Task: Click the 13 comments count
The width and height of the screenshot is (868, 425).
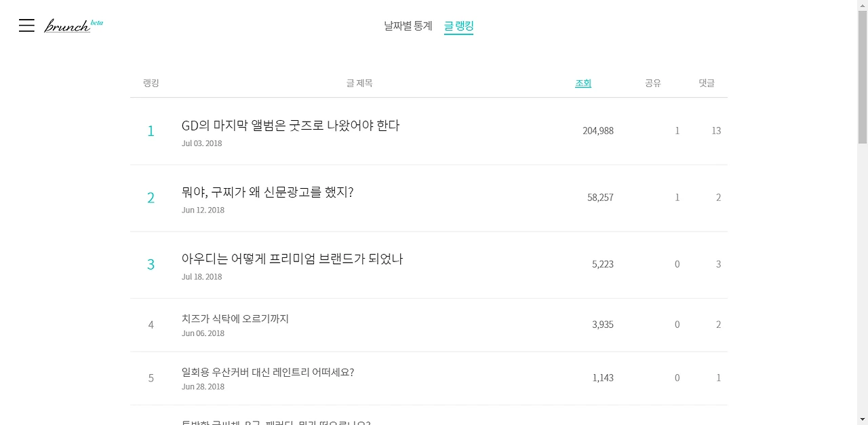Action: point(716,130)
